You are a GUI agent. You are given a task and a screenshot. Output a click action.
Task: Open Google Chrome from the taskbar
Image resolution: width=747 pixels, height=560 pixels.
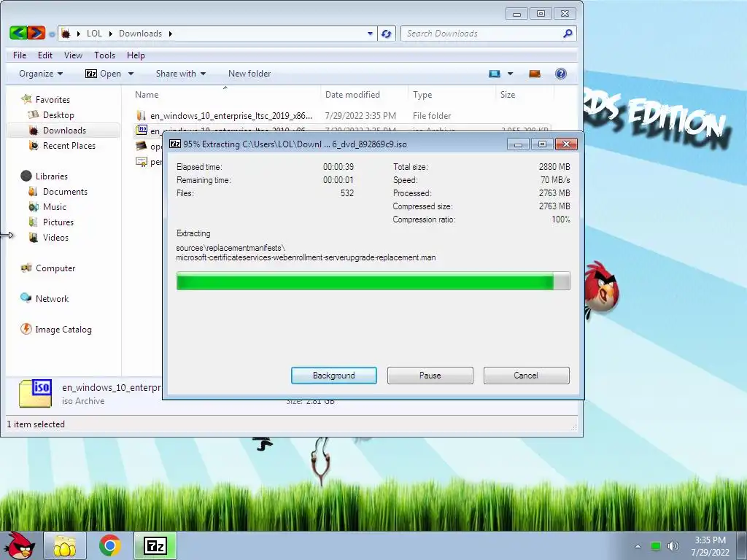coord(109,545)
